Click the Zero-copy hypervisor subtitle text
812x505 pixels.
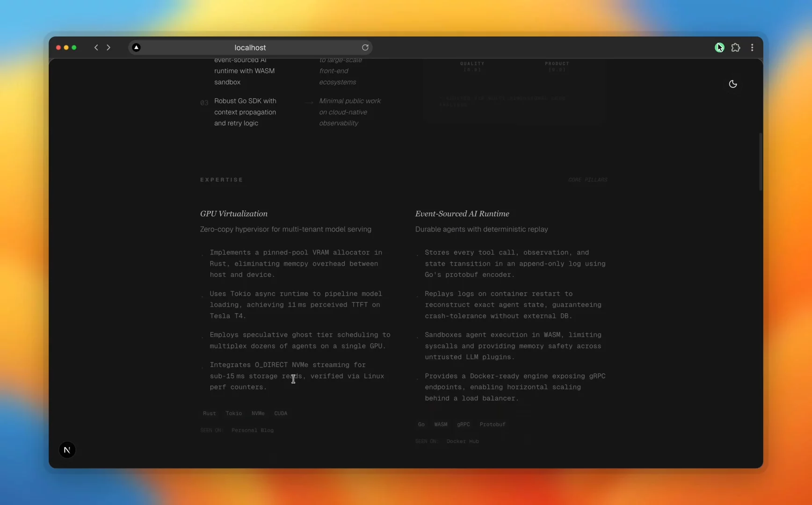coord(286,230)
